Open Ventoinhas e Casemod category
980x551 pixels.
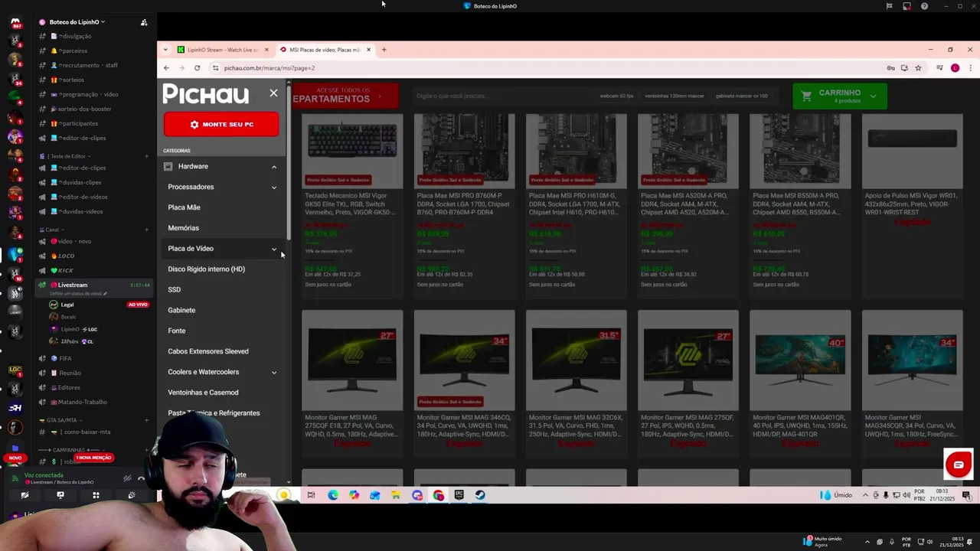[203, 393]
